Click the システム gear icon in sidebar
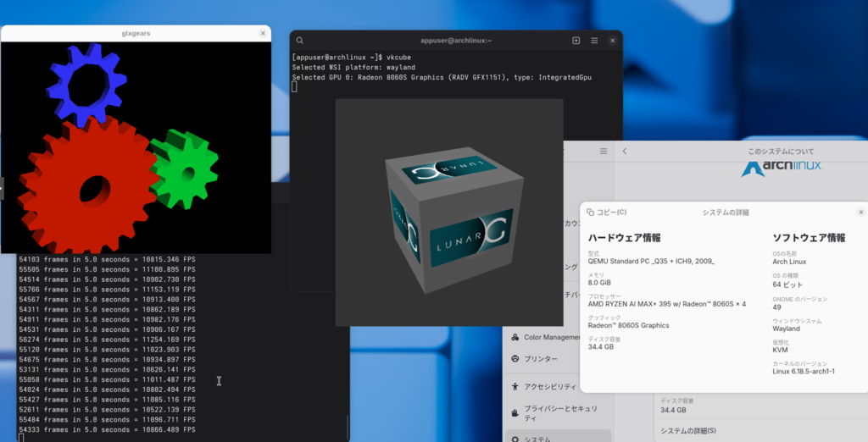This screenshot has width=868, height=442. point(515,439)
